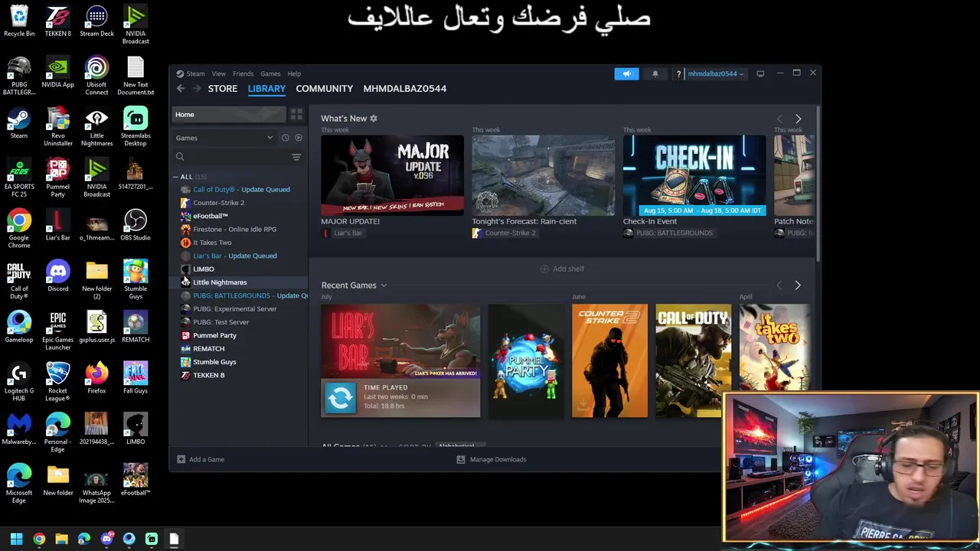The height and width of the screenshot is (551, 980).
Task: Toggle the recent activity clock filter
Action: [x=285, y=138]
